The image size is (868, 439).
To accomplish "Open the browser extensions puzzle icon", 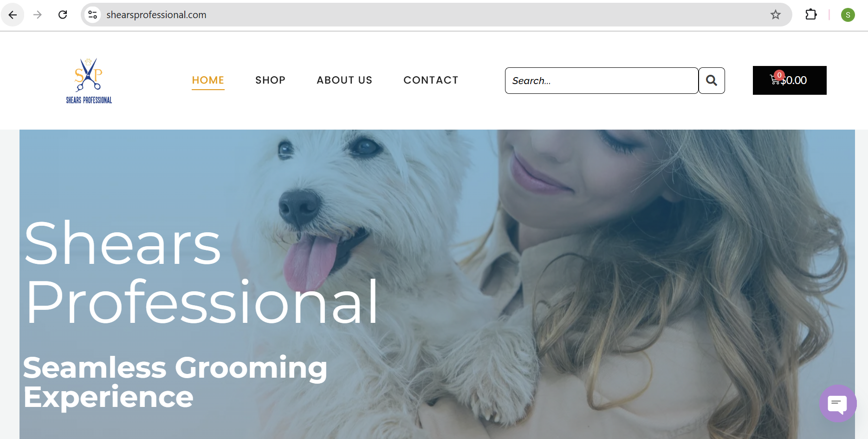I will tap(811, 15).
